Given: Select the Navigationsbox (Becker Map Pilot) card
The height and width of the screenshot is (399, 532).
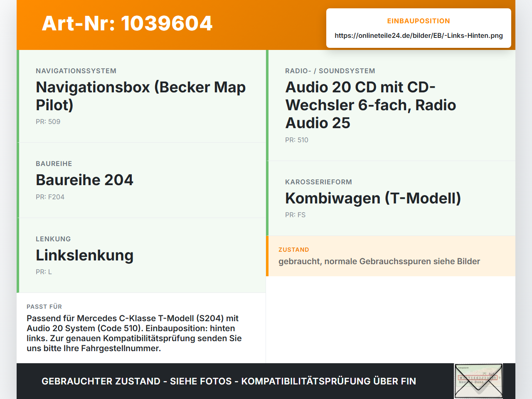Looking at the screenshot, I should tap(141, 96).
